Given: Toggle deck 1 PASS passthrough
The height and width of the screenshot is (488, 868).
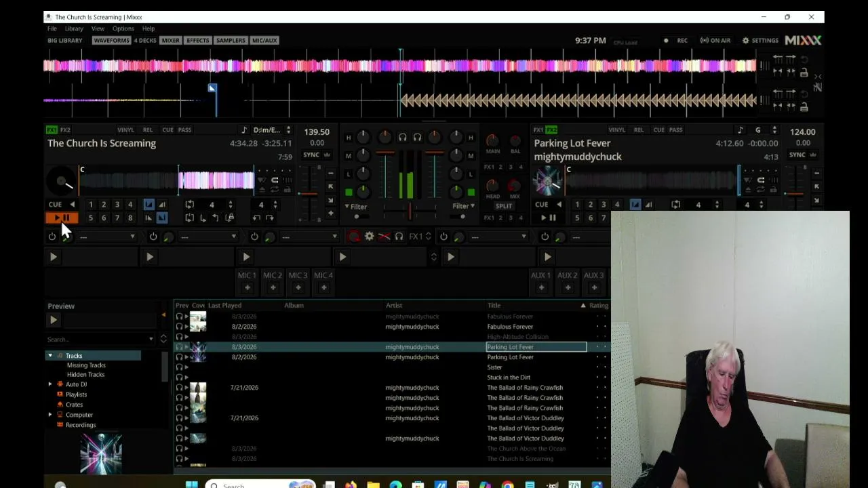Looking at the screenshot, I should point(184,130).
